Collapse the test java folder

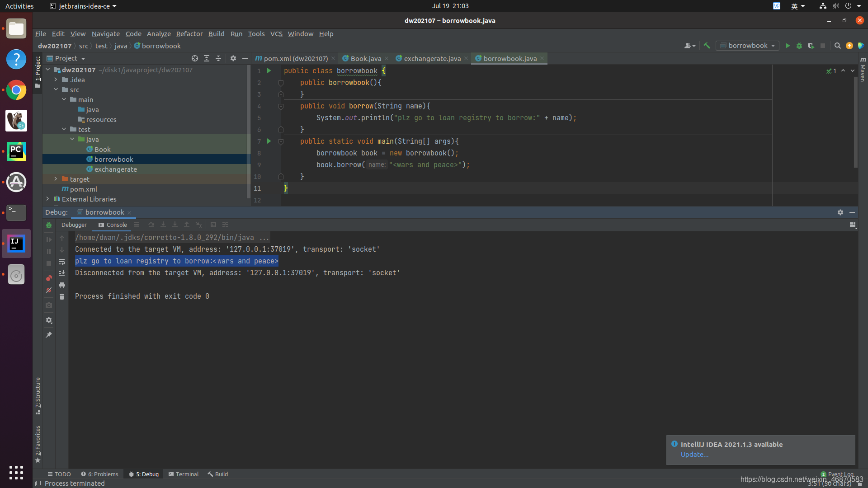coord(72,140)
